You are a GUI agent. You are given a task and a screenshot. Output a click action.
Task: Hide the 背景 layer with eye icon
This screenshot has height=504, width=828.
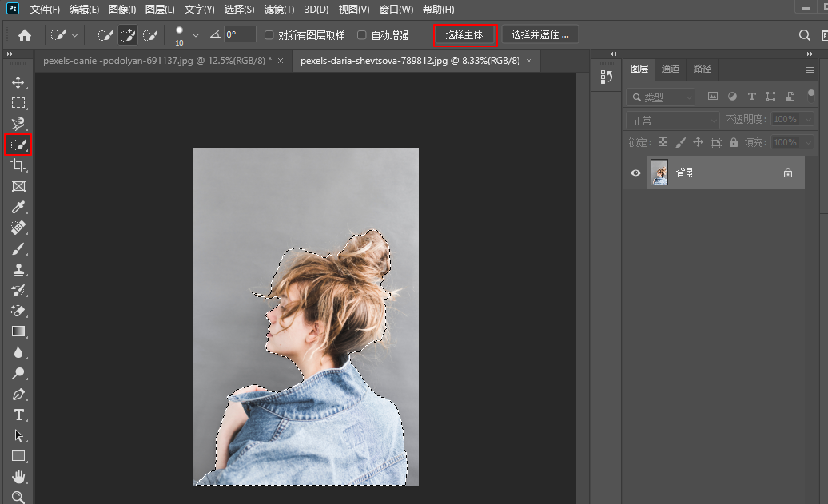[636, 173]
